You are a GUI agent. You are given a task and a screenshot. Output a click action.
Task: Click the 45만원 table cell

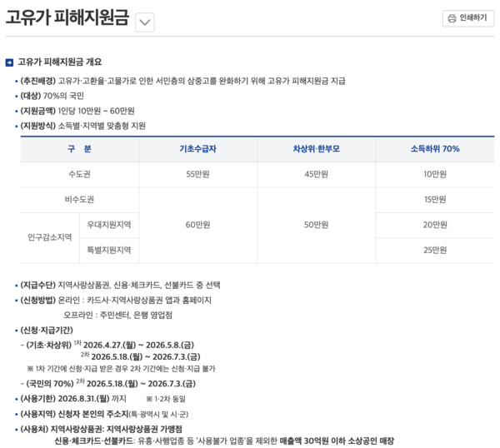pos(317,174)
